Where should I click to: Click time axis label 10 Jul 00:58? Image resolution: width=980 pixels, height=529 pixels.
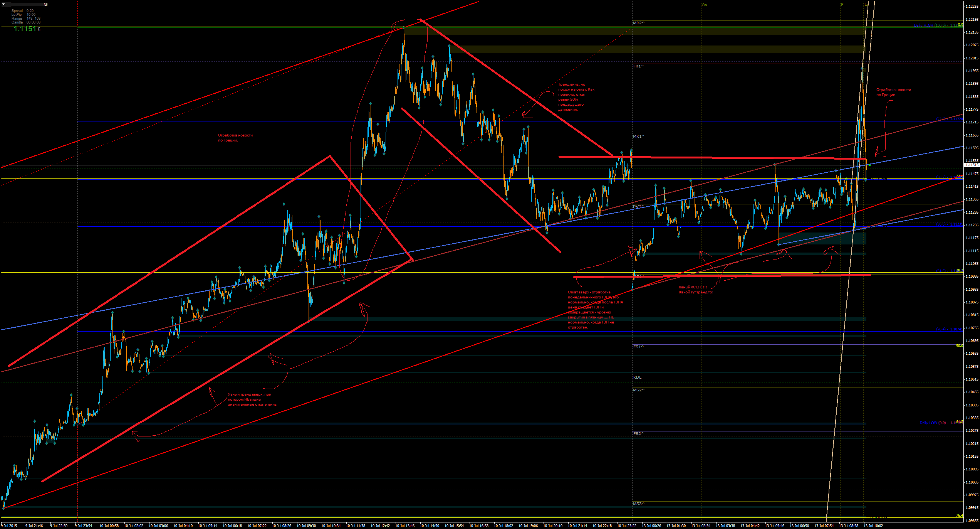(109, 526)
